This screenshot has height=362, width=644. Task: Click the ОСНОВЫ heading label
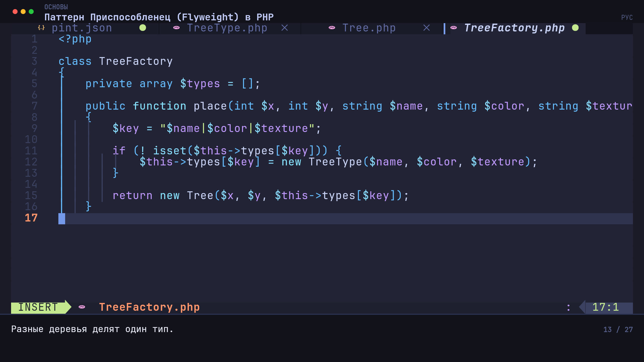pos(56,7)
